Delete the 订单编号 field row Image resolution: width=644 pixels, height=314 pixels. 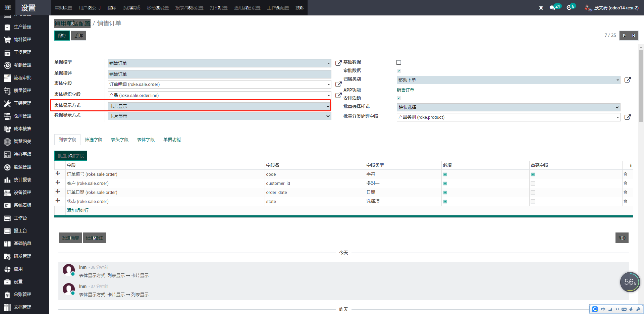[625, 174]
